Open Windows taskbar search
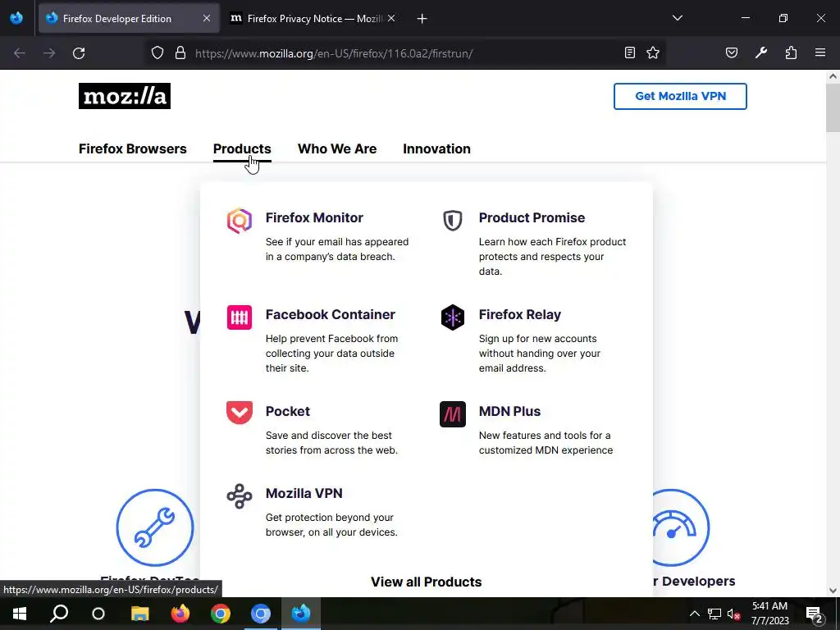The width and height of the screenshot is (840, 630). point(59,614)
